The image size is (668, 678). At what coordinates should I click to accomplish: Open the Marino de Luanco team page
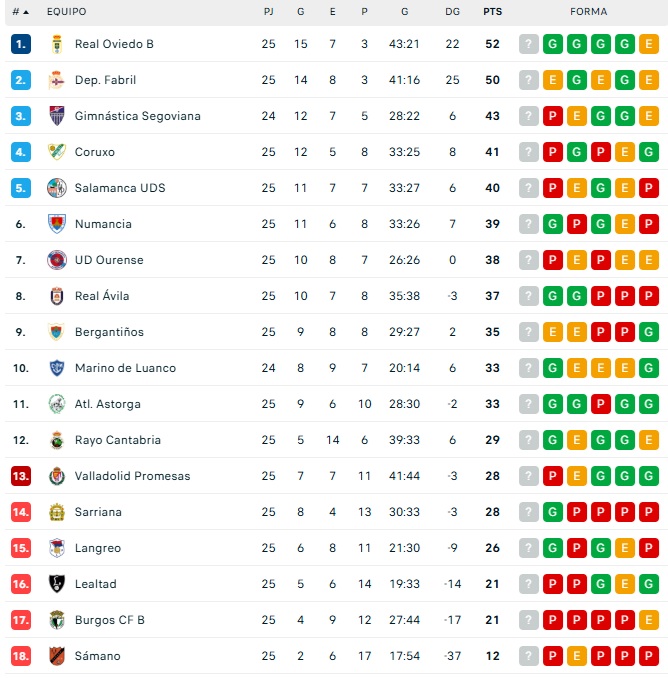tap(125, 368)
